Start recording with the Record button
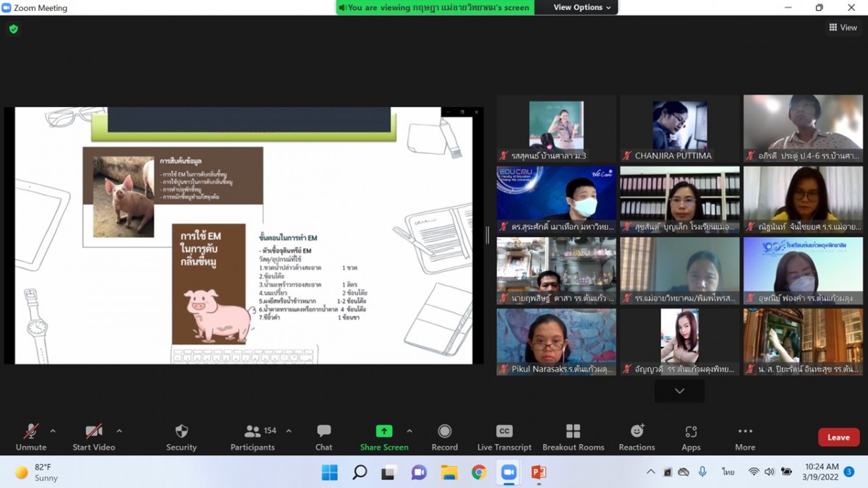 444,437
